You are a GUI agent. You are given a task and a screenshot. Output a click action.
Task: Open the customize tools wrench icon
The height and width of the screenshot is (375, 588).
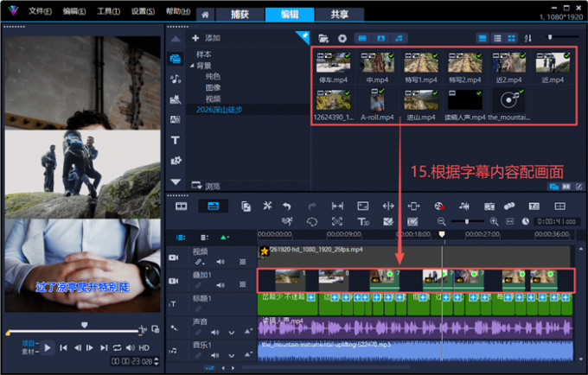[267, 206]
